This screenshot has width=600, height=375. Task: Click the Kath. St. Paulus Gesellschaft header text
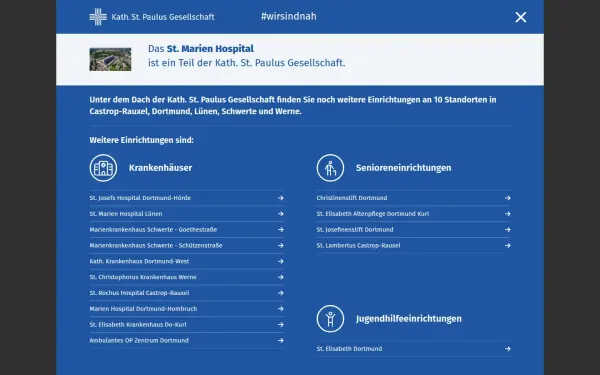click(x=163, y=17)
